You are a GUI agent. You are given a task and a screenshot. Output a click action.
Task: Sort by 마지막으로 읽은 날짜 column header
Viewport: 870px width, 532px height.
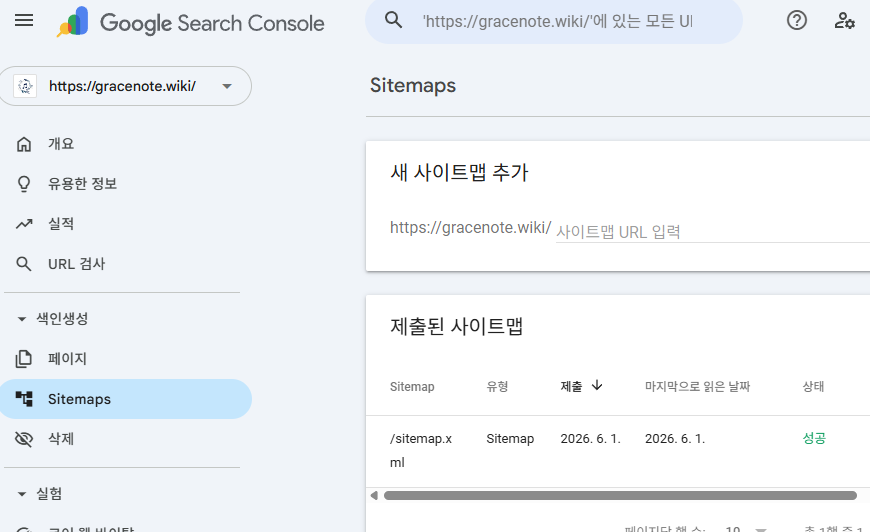(697, 387)
